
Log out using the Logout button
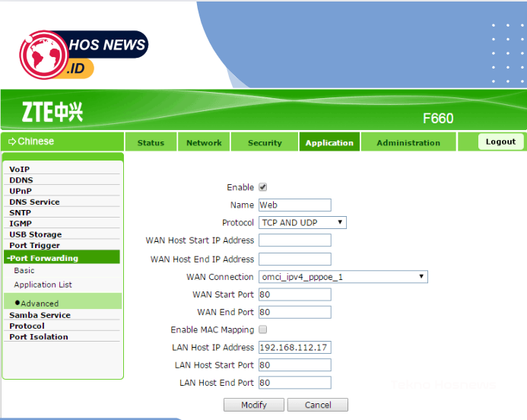[x=500, y=142]
